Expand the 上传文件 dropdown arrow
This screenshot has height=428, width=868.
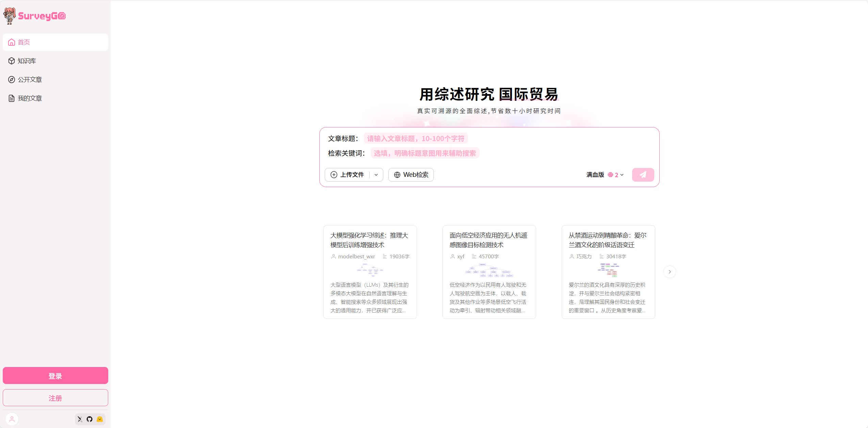376,175
